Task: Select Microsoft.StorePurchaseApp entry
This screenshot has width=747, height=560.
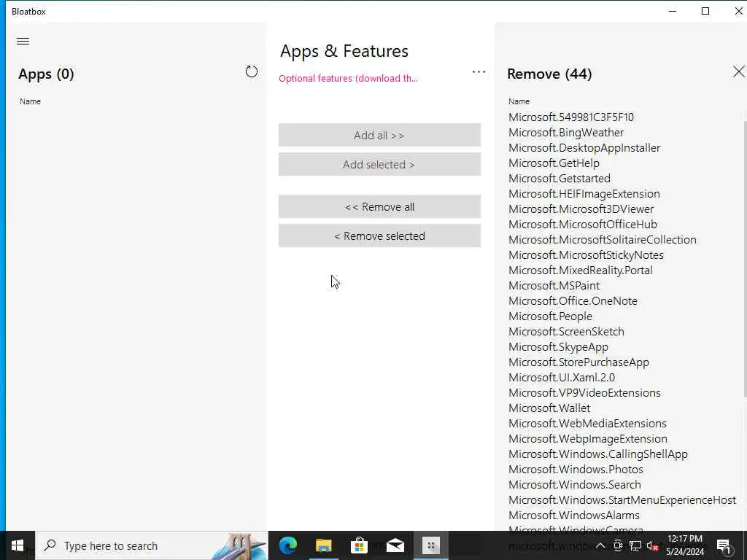Action: pyautogui.click(x=578, y=362)
